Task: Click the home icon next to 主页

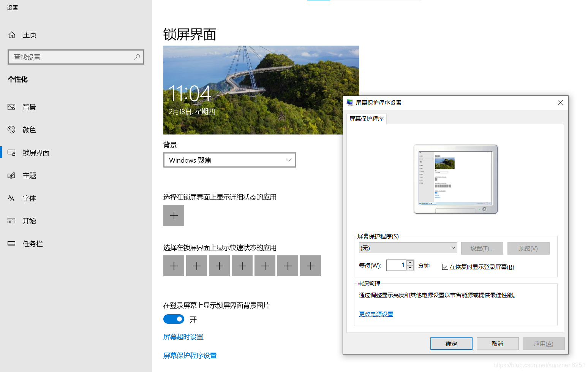Action: pos(12,35)
